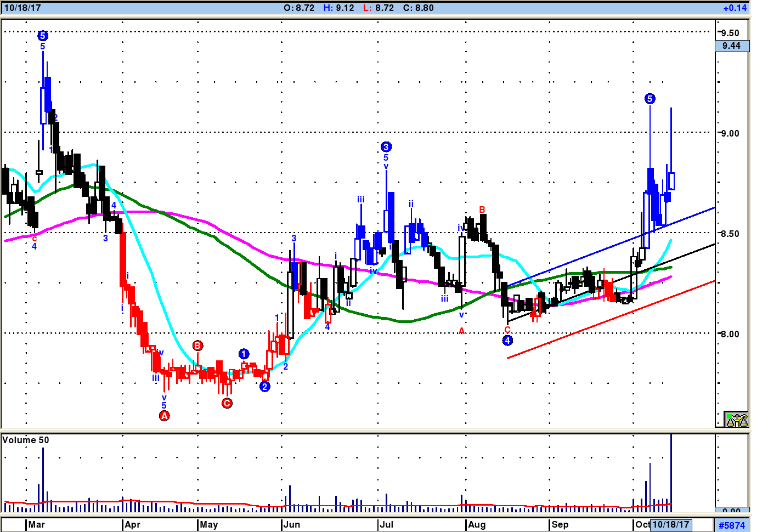This screenshot has height=532, width=768.
Task: Click the 10/18/17 date in top header bar
Action: 22,8
